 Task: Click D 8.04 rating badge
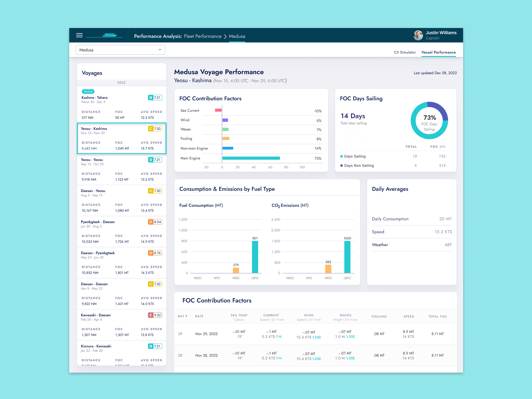pos(155,222)
